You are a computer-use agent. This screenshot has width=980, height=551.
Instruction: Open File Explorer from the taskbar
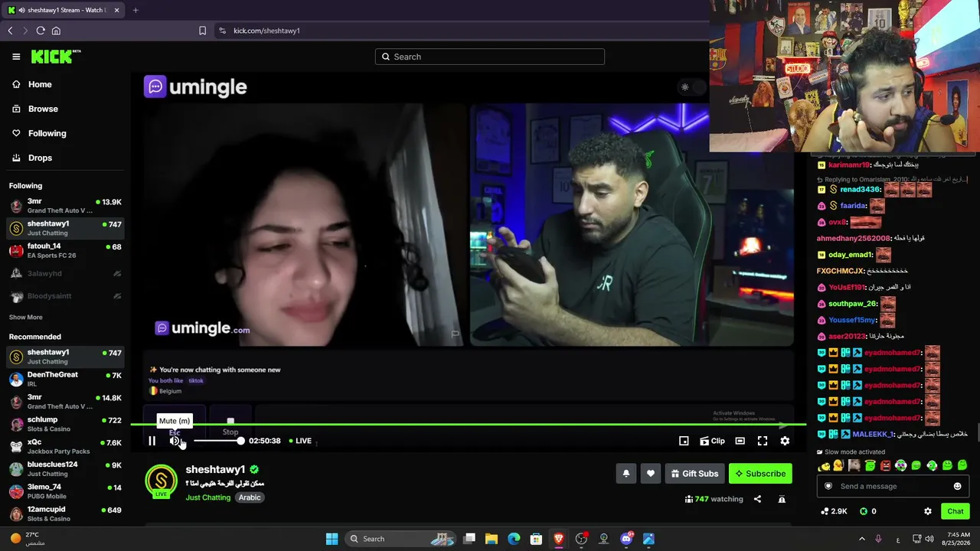(x=492, y=539)
